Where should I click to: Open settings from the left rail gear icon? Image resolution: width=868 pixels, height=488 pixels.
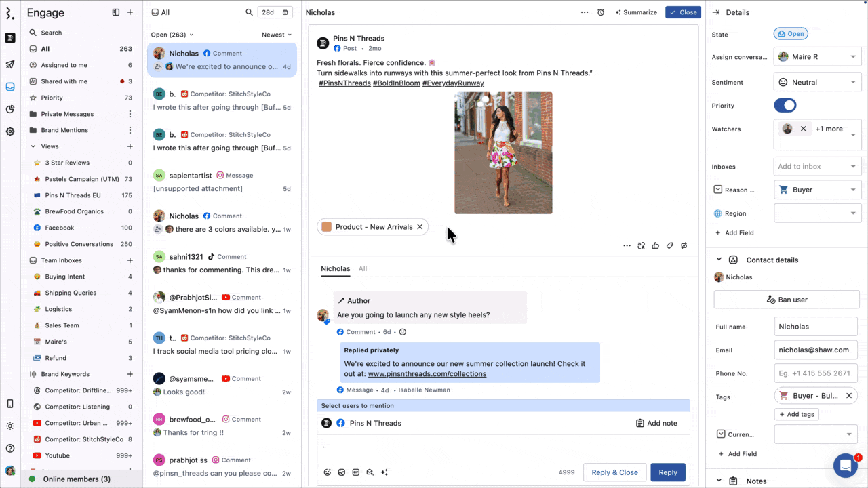(9, 131)
